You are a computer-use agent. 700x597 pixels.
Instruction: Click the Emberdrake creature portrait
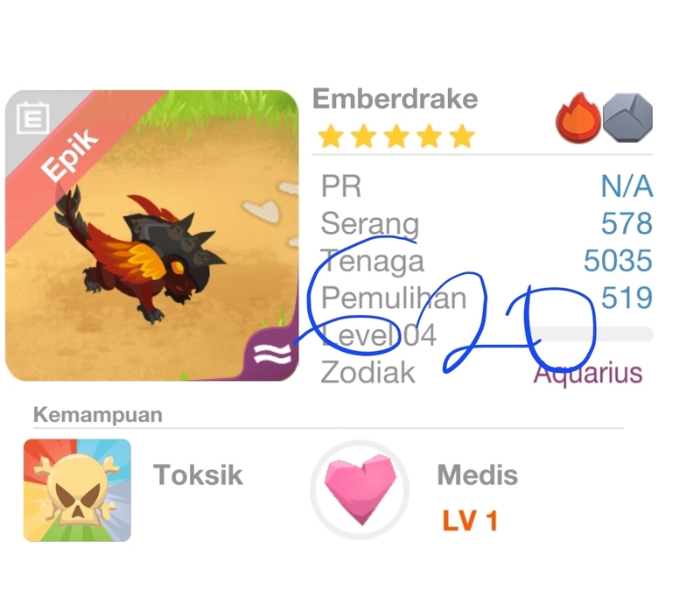151,235
